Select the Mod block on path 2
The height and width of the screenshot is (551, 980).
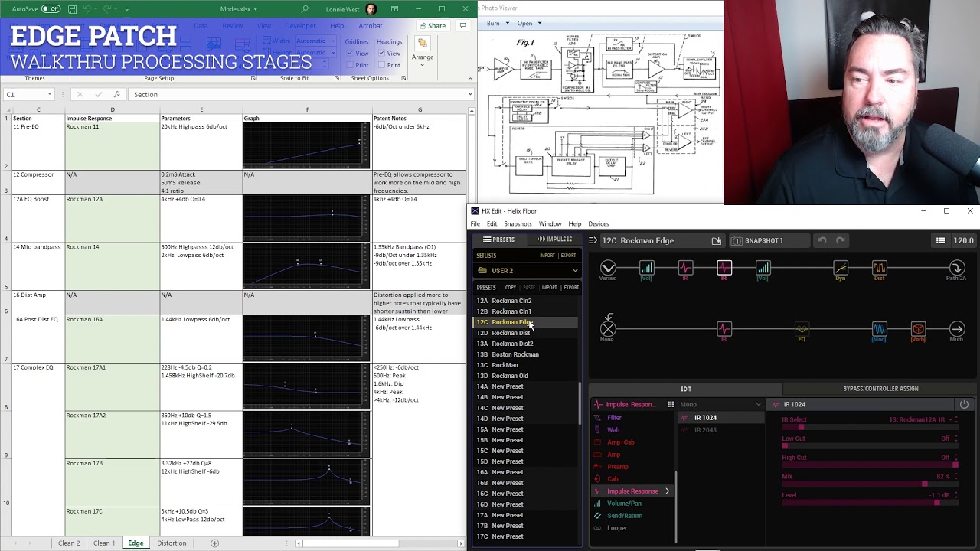coord(879,329)
